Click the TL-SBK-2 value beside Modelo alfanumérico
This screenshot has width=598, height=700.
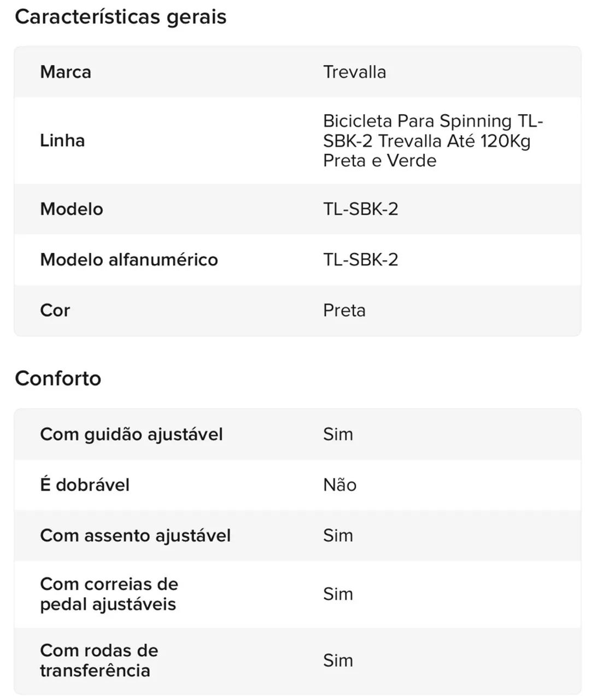(x=361, y=259)
